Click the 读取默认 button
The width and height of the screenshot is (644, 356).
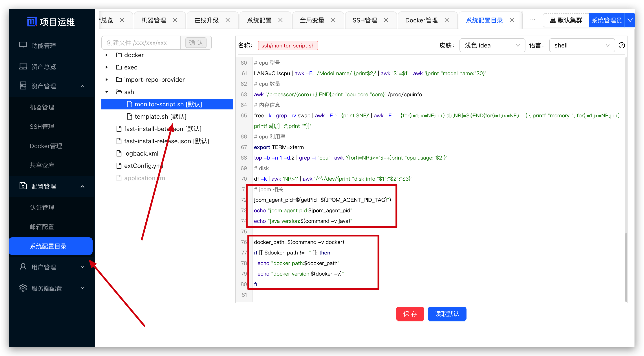point(447,314)
